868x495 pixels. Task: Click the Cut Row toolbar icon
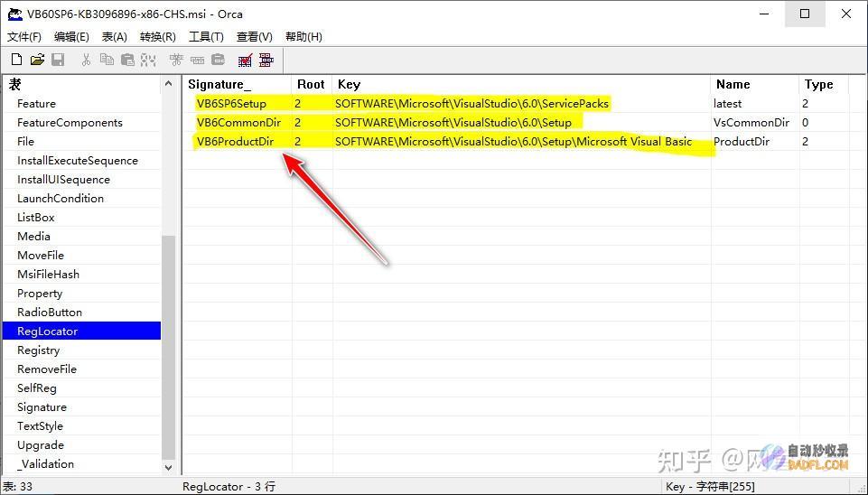pos(177,60)
